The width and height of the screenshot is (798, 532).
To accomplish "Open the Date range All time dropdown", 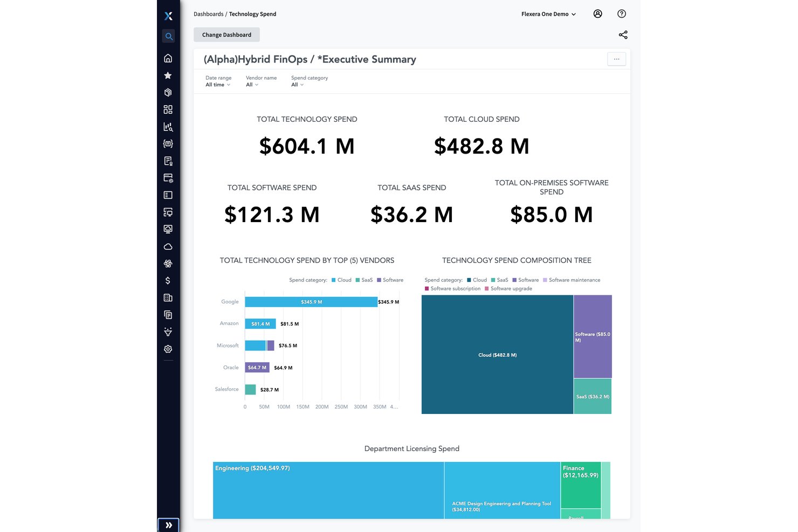I will click(218, 85).
